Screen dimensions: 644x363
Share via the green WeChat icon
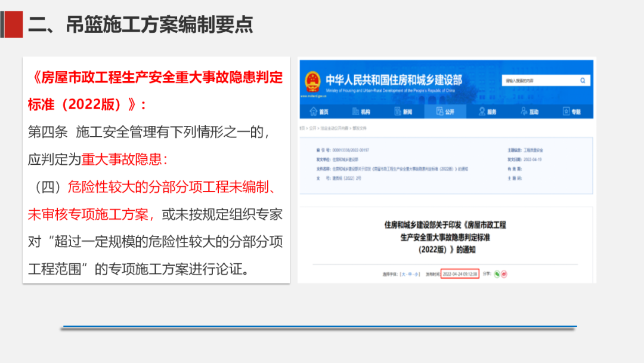point(496,274)
